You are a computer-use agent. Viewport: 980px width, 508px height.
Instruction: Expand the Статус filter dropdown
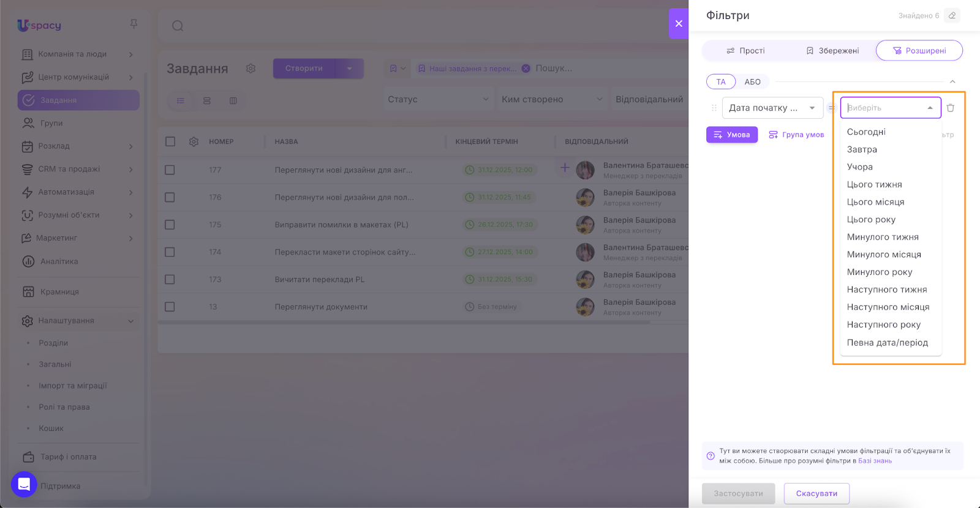[x=438, y=99]
